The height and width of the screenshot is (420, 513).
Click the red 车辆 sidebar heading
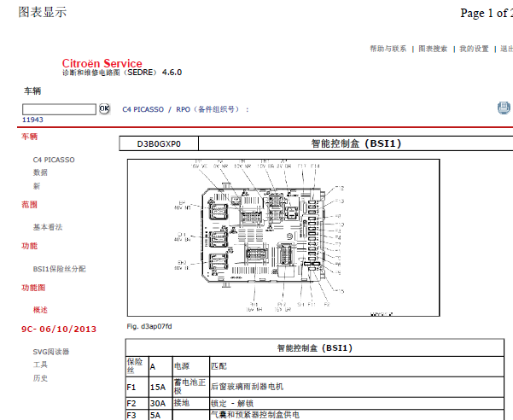pyautogui.click(x=29, y=137)
